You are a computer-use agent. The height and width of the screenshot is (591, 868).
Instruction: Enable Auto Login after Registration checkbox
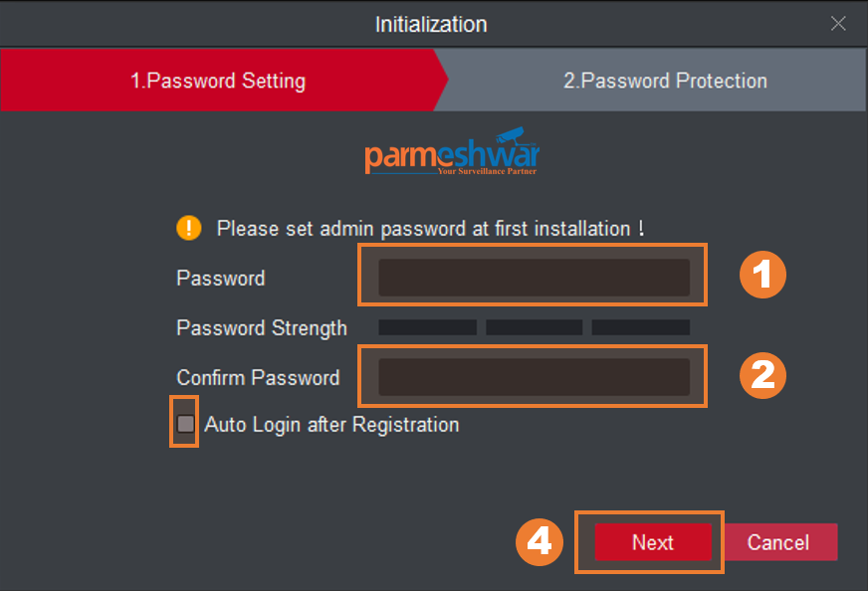click(x=186, y=424)
